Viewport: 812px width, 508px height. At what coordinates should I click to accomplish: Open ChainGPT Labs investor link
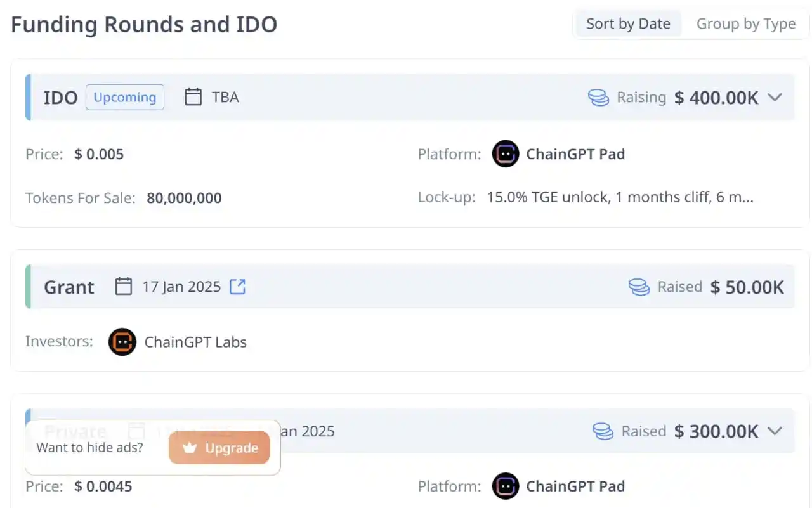195,342
